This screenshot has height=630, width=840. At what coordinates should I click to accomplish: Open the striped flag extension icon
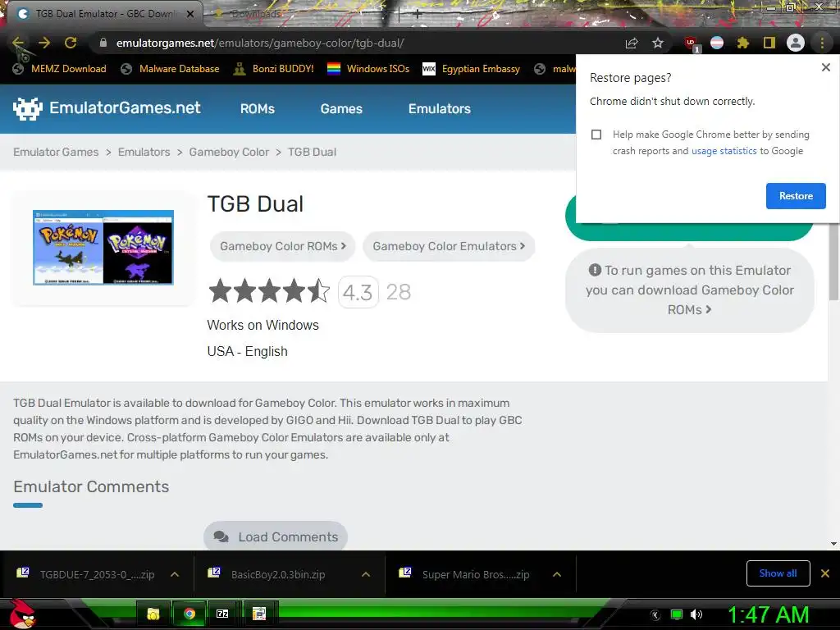(x=717, y=43)
